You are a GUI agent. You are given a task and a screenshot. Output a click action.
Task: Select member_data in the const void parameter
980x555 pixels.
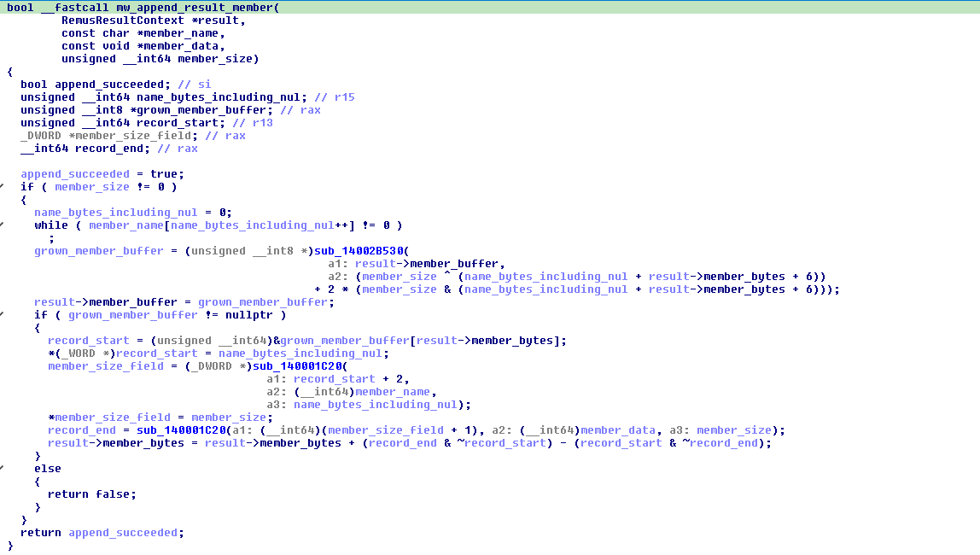pos(181,45)
